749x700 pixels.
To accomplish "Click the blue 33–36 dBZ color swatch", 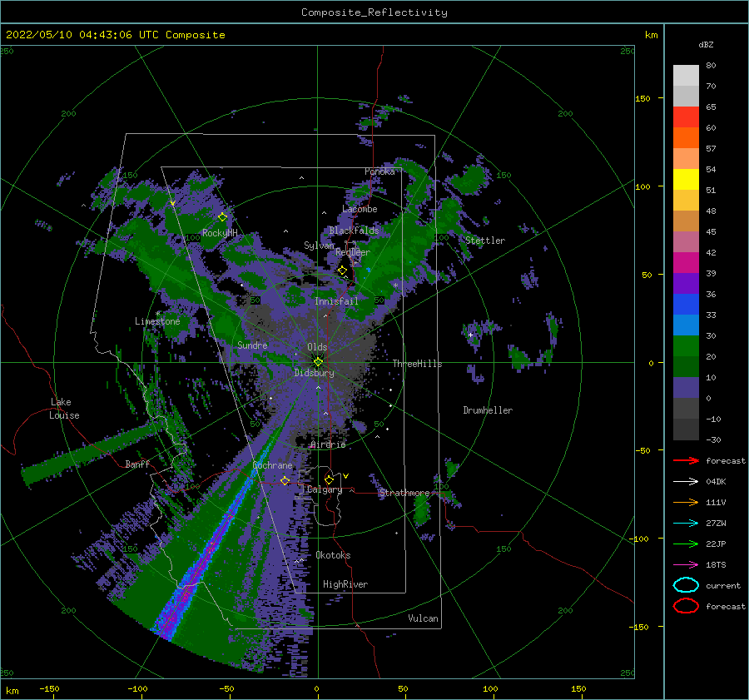I will pyautogui.click(x=686, y=304).
